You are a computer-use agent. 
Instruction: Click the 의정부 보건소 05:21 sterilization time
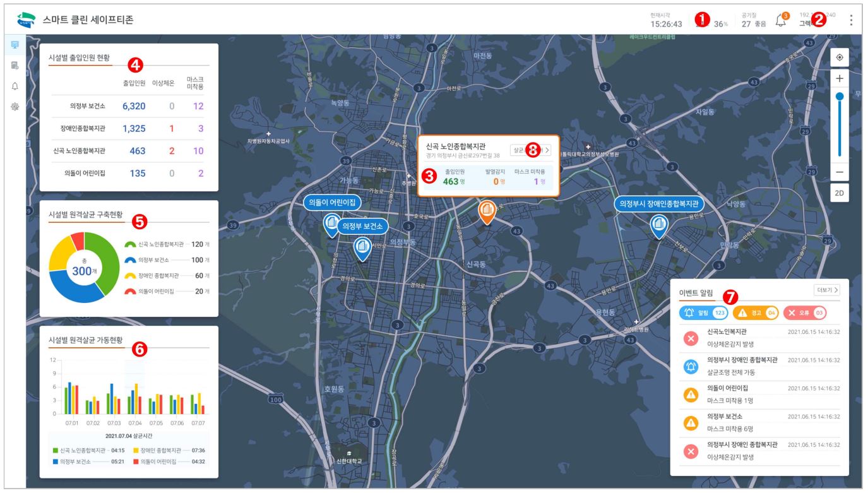(88, 461)
